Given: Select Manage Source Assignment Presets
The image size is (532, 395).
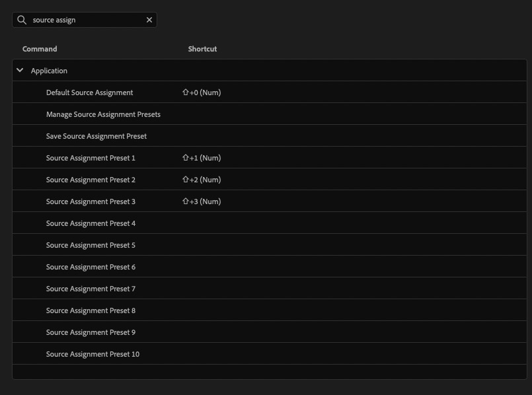Looking at the screenshot, I should tap(103, 114).
